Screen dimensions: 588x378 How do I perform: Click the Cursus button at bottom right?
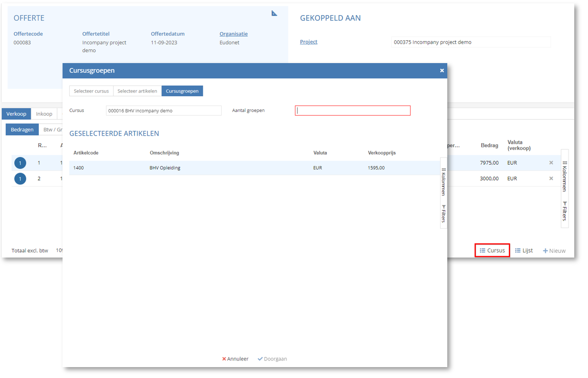(492, 250)
